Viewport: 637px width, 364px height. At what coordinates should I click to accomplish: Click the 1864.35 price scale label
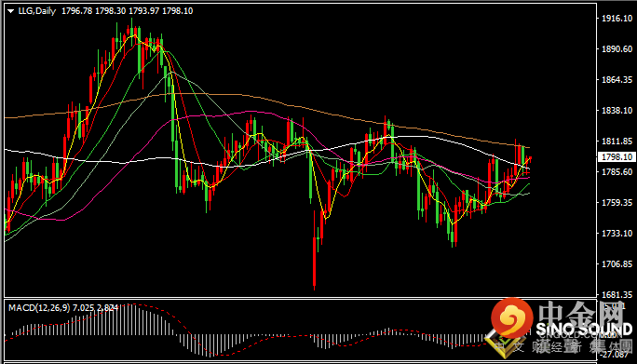(x=617, y=79)
